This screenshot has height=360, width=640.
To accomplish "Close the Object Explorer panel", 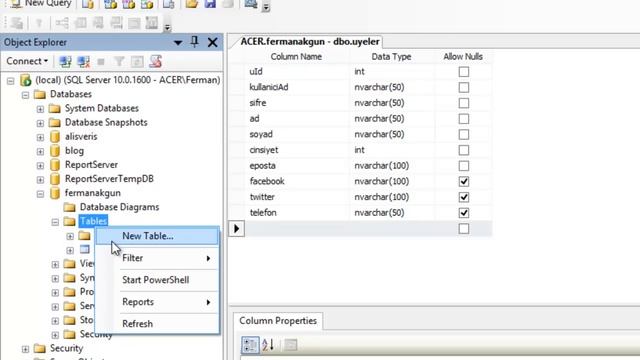I will pyautogui.click(x=212, y=42).
